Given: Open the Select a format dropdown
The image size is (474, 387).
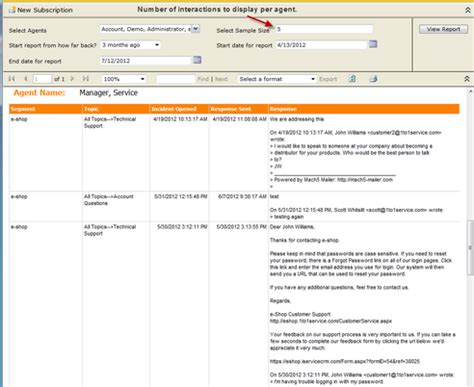Looking at the screenshot, I should [277, 79].
